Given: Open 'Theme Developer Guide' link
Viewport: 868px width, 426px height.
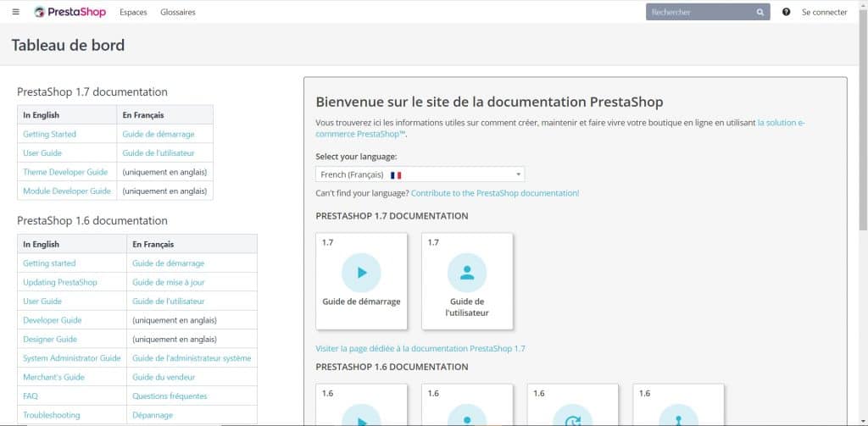Looking at the screenshot, I should [65, 172].
